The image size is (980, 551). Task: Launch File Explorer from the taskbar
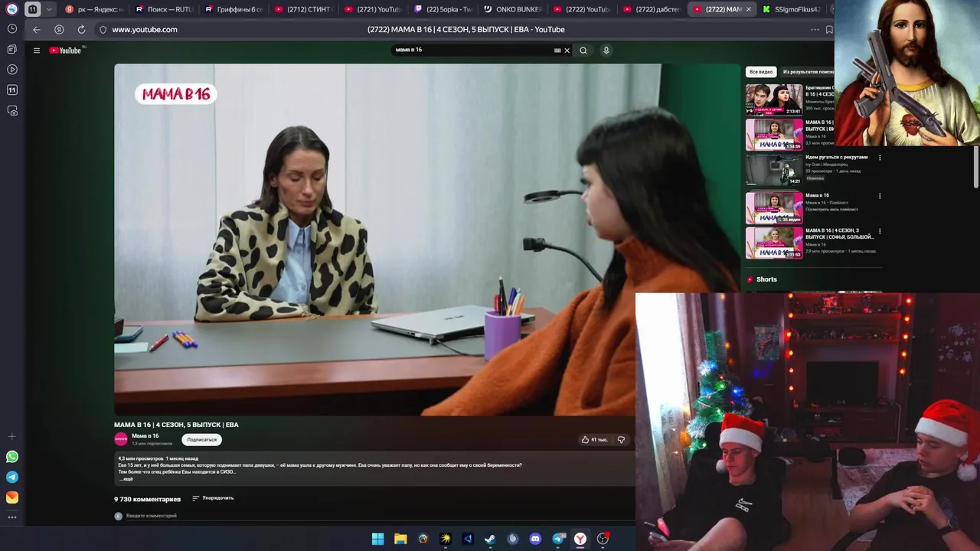(400, 539)
